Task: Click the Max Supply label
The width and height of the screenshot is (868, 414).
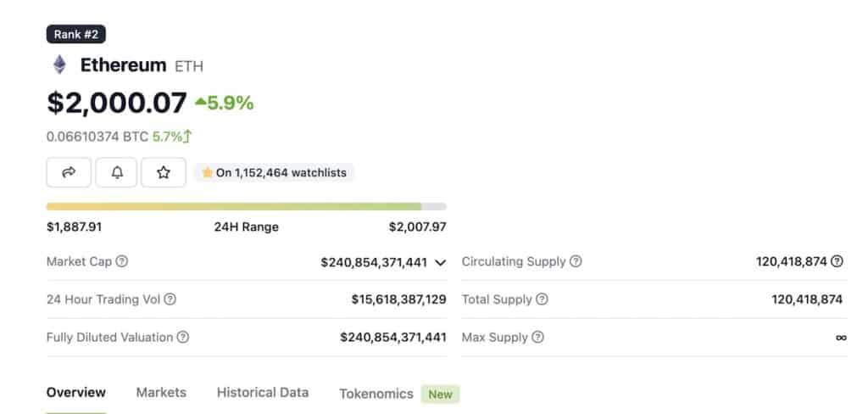Action: [495, 337]
